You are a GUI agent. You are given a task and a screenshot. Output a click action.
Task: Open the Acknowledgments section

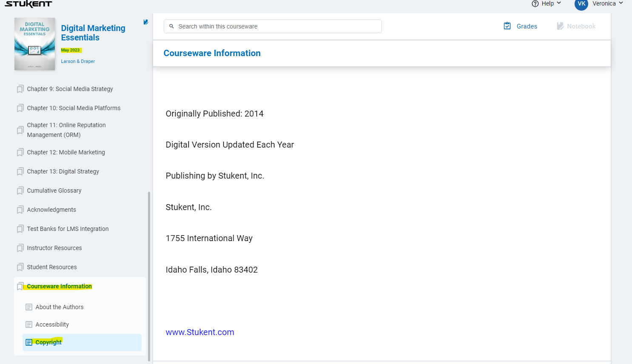pyautogui.click(x=51, y=210)
